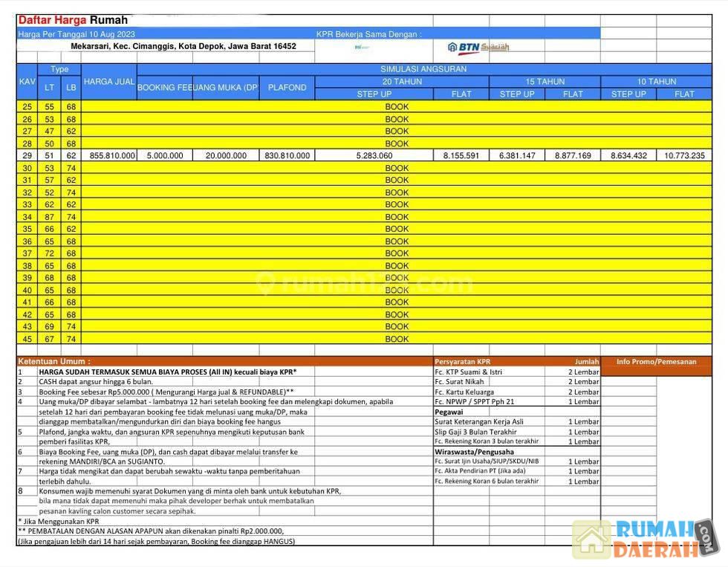This screenshot has height=567, width=728.
Task: Click the BTN Syariah bank logo
Action: pos(478,48)
